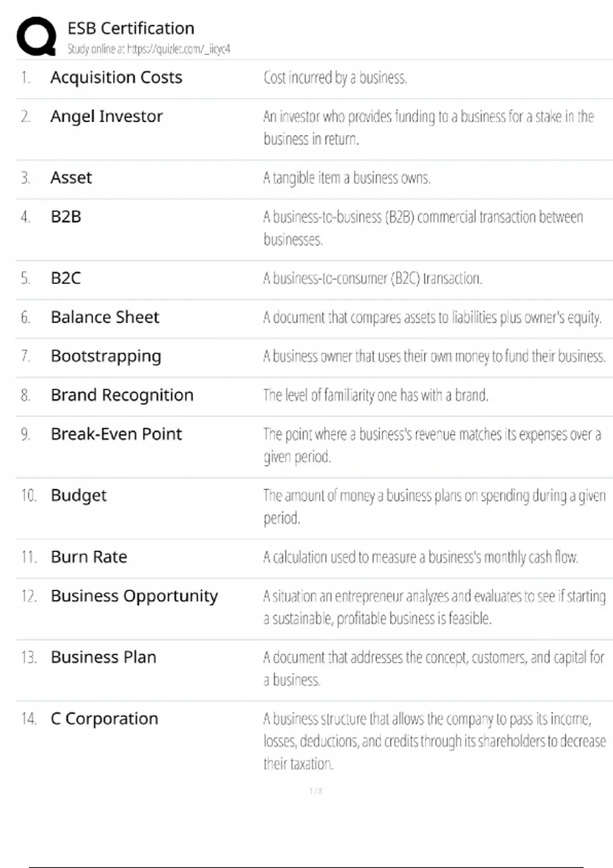Select the Acquisition Costs term
The image size is (613, 868).
pos(116,78)
